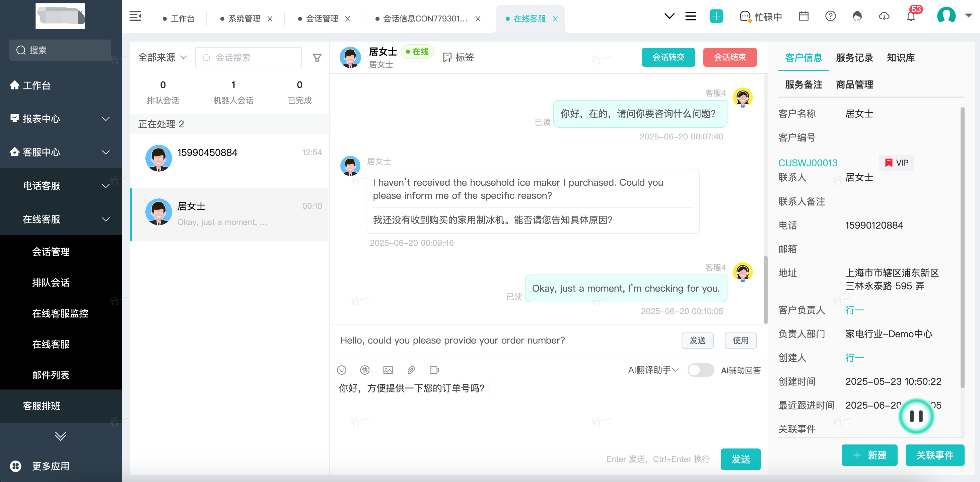Open the 居女士 conversation in list
Screen dimensions: 980x482
click(229, 214)
